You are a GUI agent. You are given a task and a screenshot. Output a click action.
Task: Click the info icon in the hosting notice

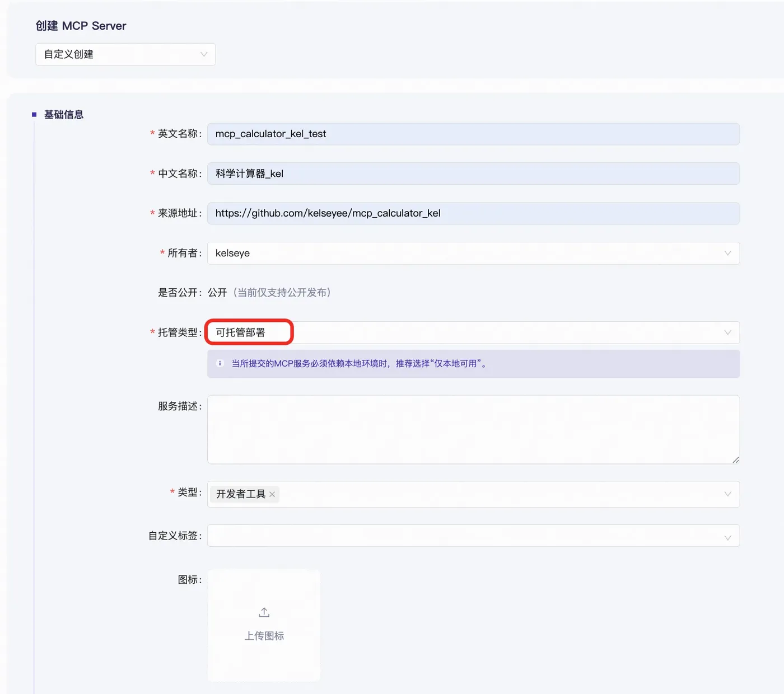click(x=220, y=363)
